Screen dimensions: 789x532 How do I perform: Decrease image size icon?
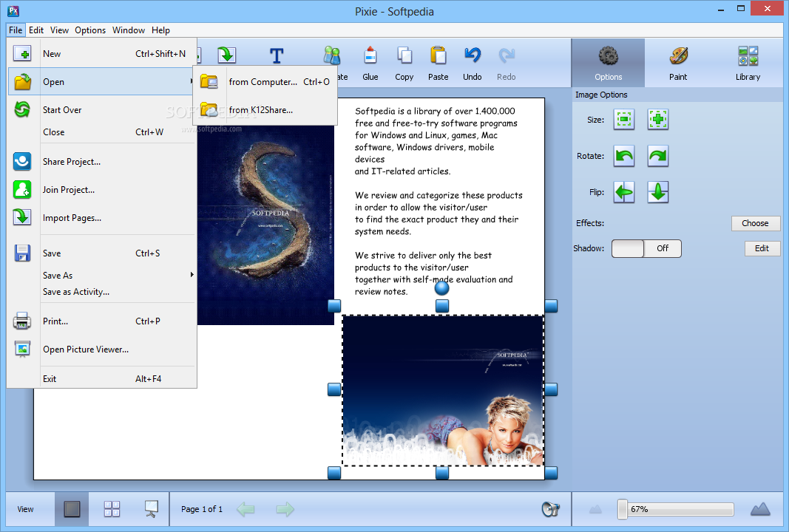coord(624,119)
